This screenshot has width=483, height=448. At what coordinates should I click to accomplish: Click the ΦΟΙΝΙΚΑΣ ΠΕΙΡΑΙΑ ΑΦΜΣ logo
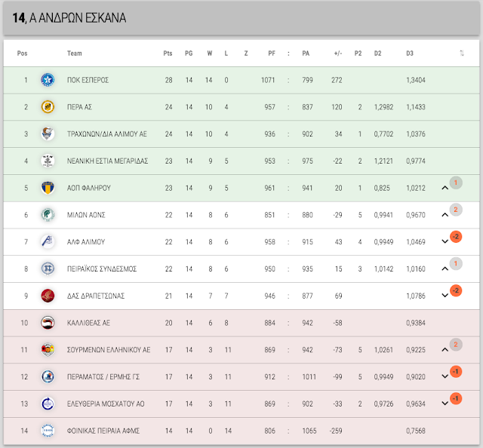[x=48, y=431]
